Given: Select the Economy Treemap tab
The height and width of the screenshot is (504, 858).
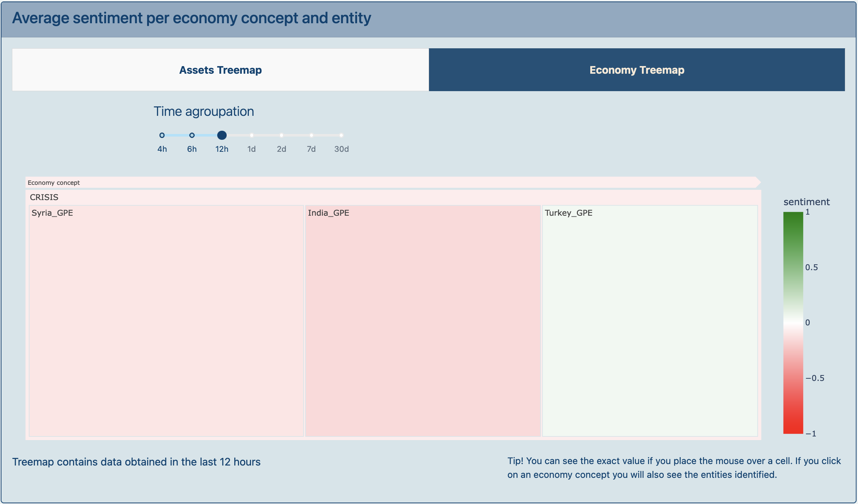Looking at the screenshot, I should click(637, 70).
